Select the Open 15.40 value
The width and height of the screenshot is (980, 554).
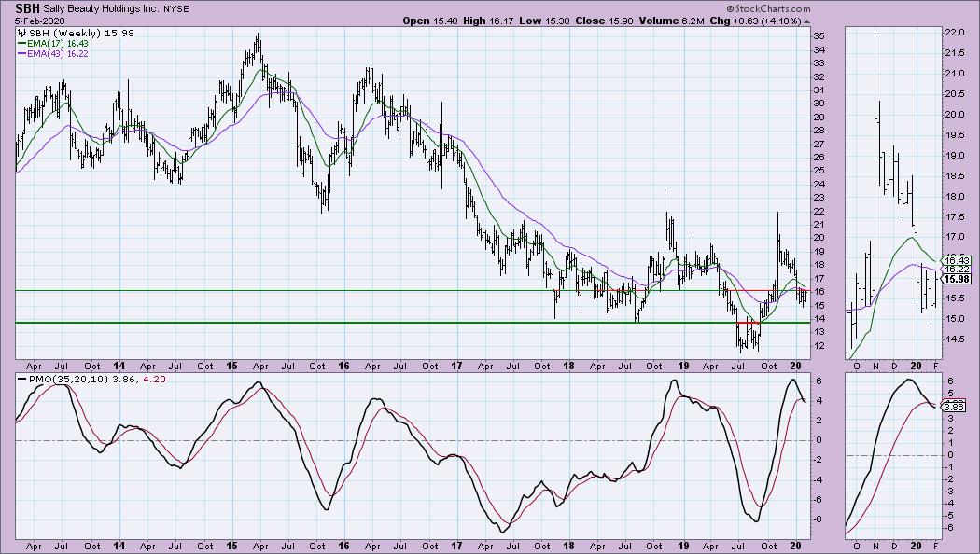[428, 21]
